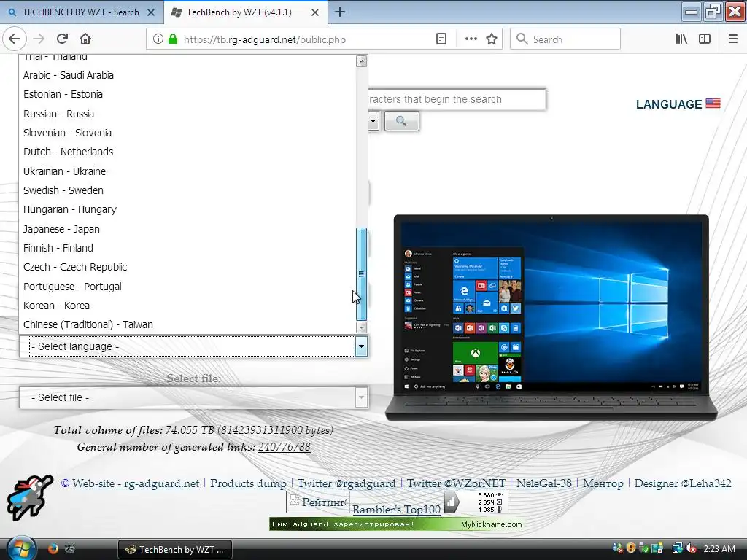
Task: Click generated links count 240776788
Action: click(285, 447)
